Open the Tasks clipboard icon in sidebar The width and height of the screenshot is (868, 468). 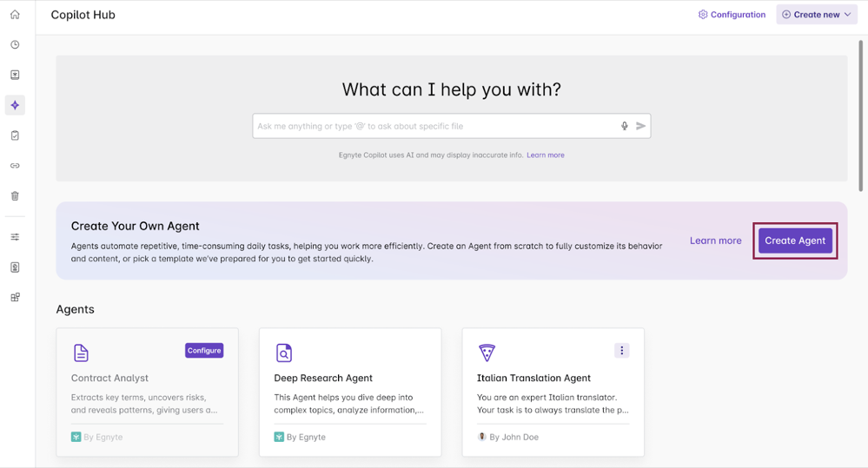(15, 135)
